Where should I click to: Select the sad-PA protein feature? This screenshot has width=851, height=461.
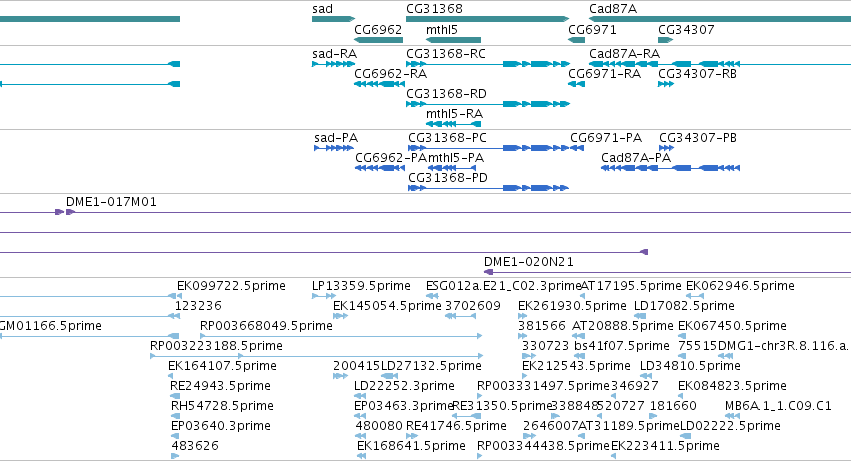pos(334,148)
